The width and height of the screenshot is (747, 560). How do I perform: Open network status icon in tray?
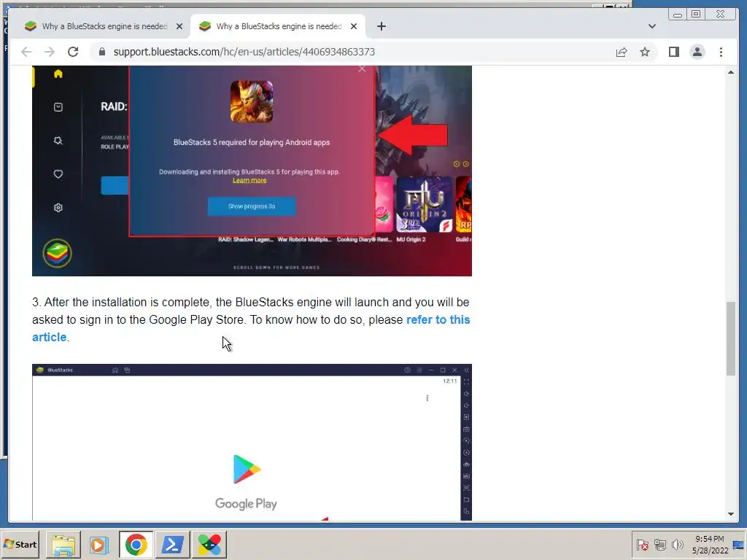tap(659, 545)
